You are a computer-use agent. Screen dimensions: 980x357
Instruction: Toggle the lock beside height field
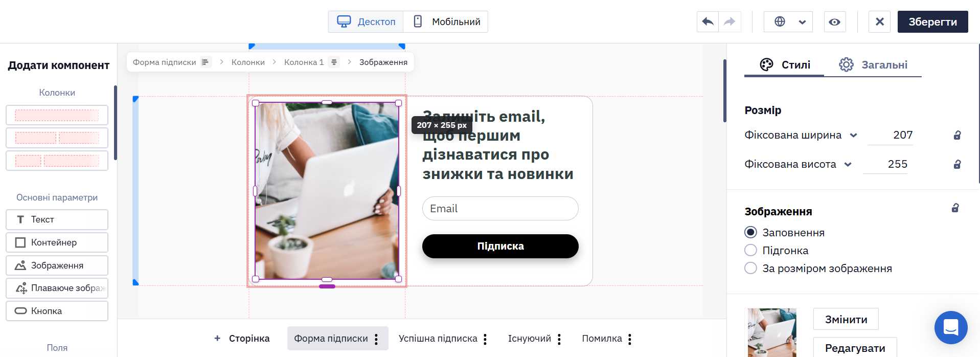pos(957,164)
